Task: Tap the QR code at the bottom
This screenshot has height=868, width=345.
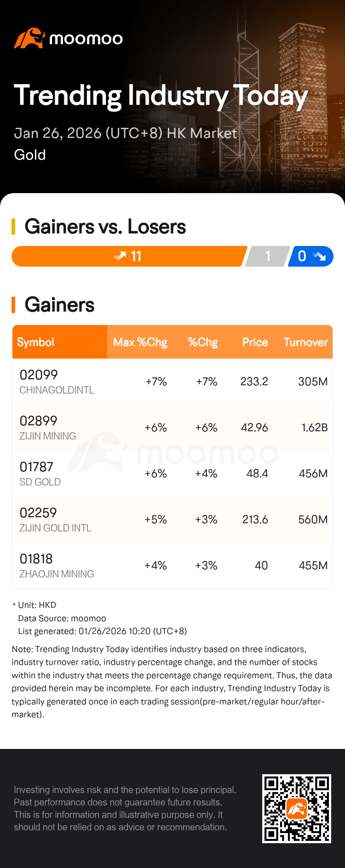Action: (x=297, y=809)
